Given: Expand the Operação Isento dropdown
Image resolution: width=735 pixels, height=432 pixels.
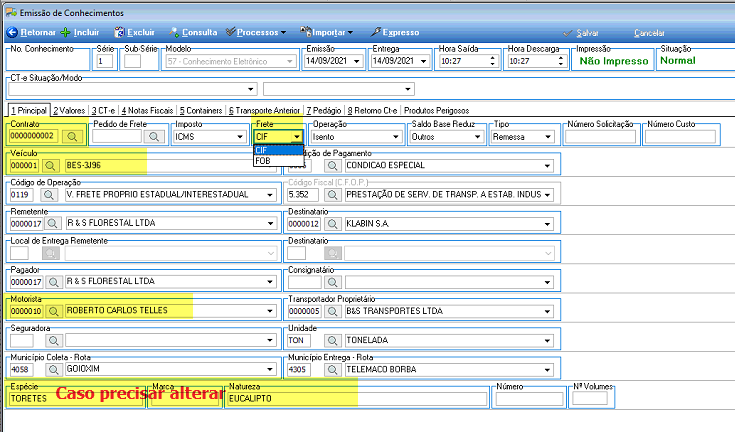Looking at the screenshot, I should (x=396, y=137).
